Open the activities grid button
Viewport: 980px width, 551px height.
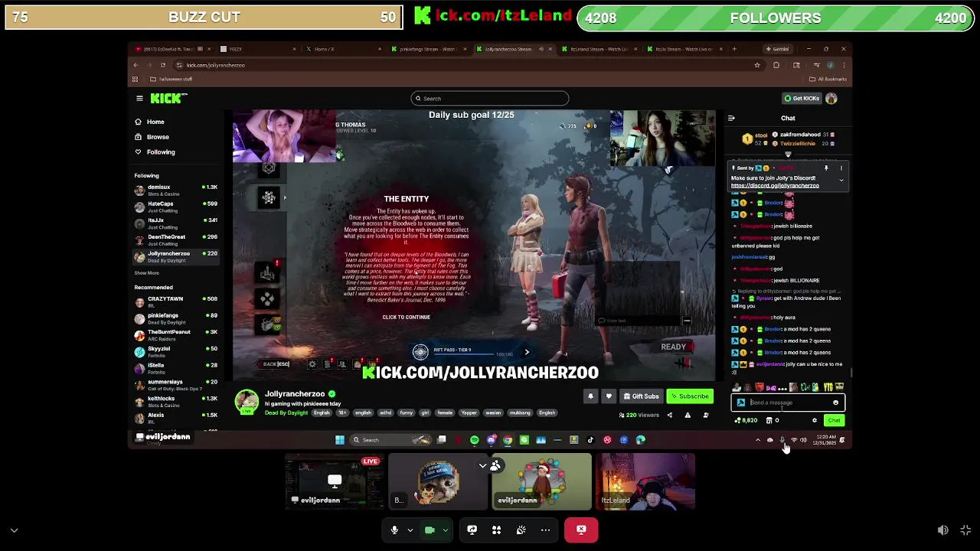[496, 530]
